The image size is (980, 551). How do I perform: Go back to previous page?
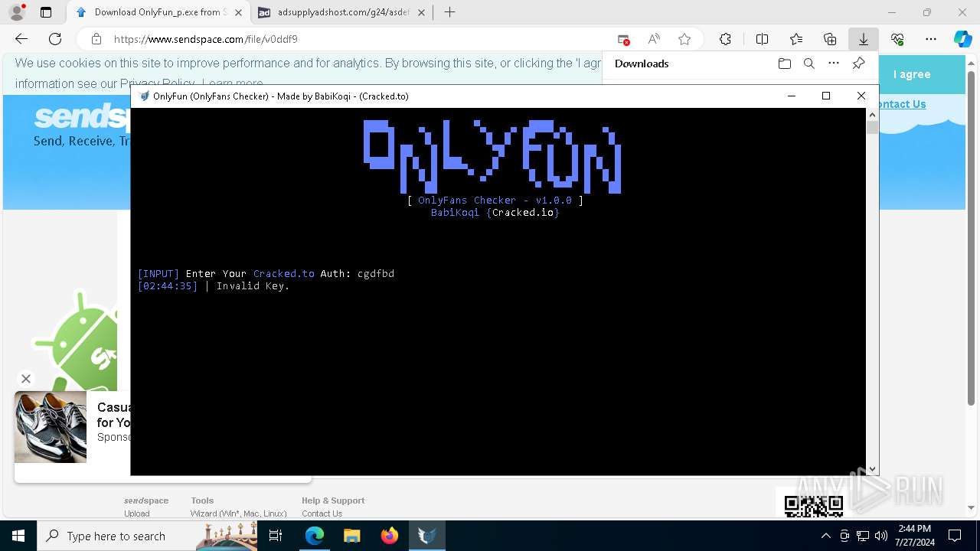coord(21,39)
